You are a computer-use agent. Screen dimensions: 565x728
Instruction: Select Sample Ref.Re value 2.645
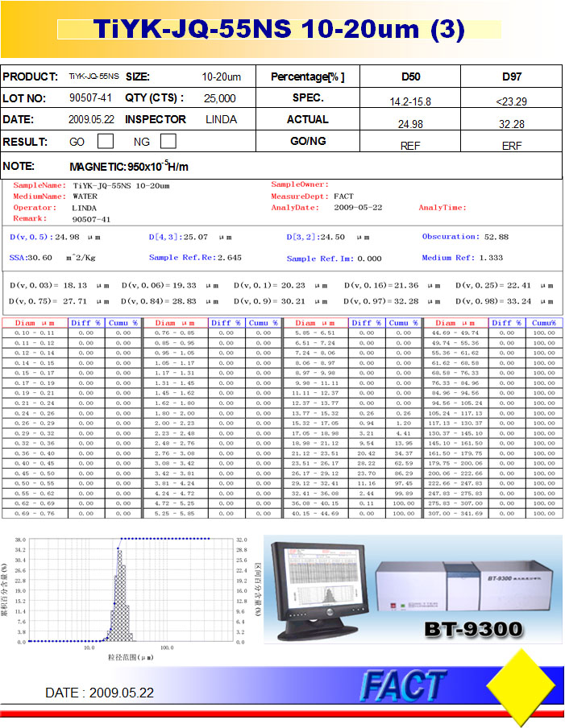230,258
